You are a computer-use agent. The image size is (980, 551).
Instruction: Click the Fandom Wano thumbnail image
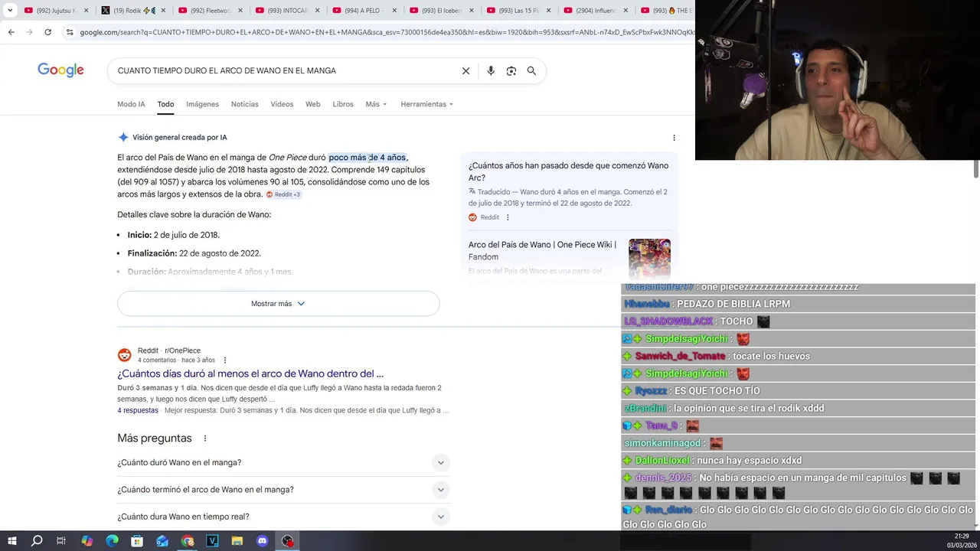point(649,258)
